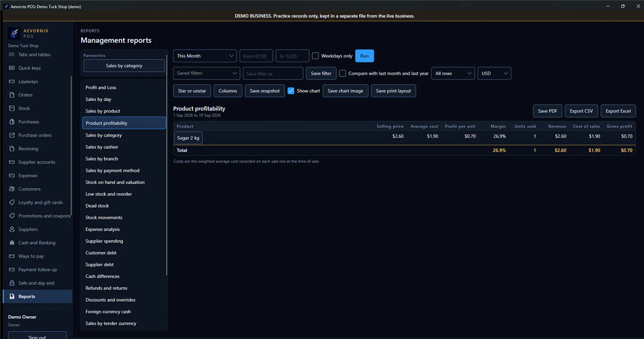Click the Safe and day end icon

(x=12, y=283)
